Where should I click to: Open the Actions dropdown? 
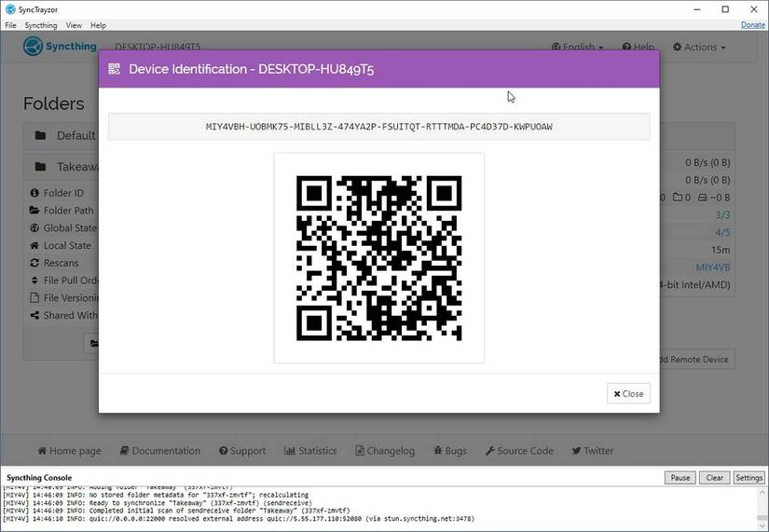[699, 48]
